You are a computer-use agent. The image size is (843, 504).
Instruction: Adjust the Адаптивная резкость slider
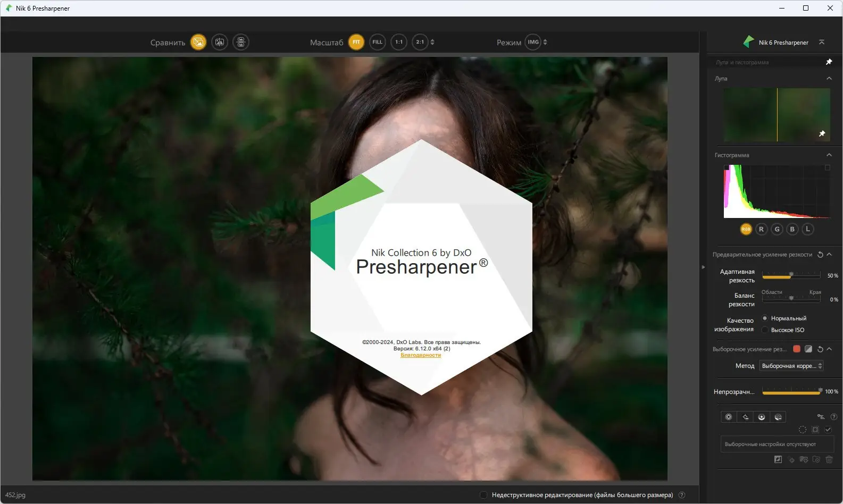point(791,275)
